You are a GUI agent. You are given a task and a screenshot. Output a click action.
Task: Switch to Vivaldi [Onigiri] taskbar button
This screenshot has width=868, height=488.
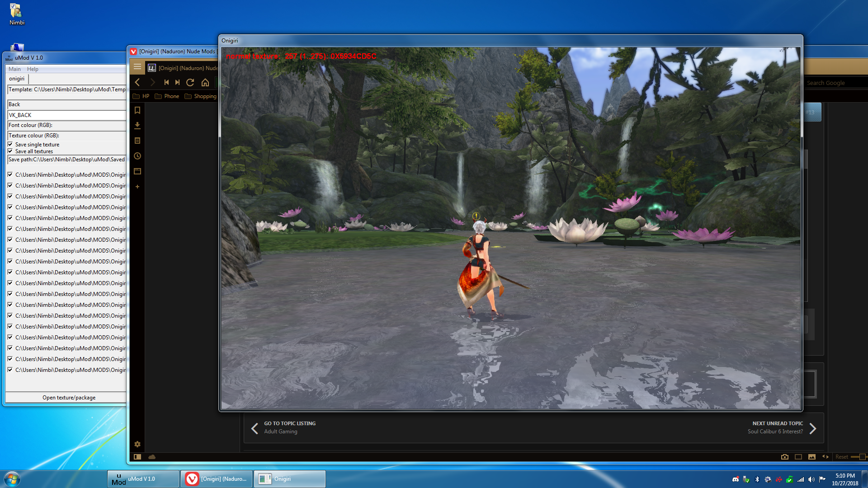click(217, 479)
